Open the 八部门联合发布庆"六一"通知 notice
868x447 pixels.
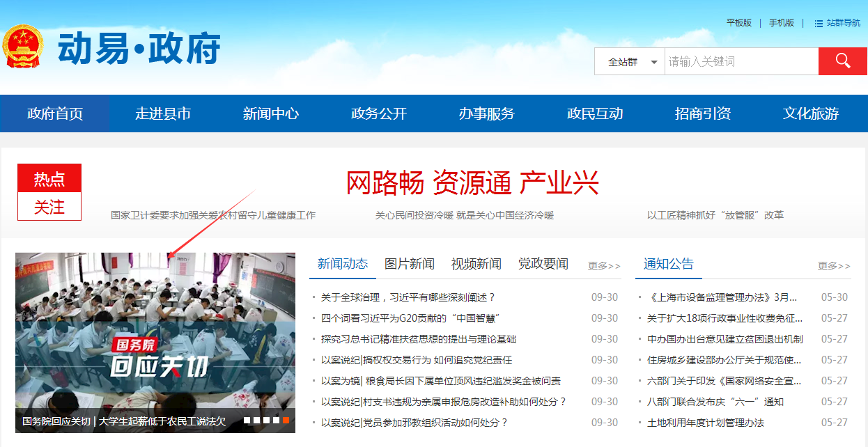pyautogui.click(x=715, y=402)
